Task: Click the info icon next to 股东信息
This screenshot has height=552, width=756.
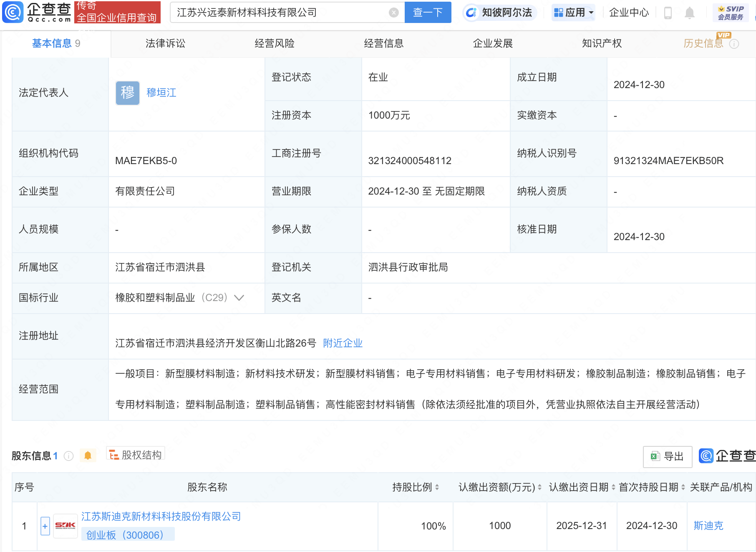Action: (x=69, y=456)
